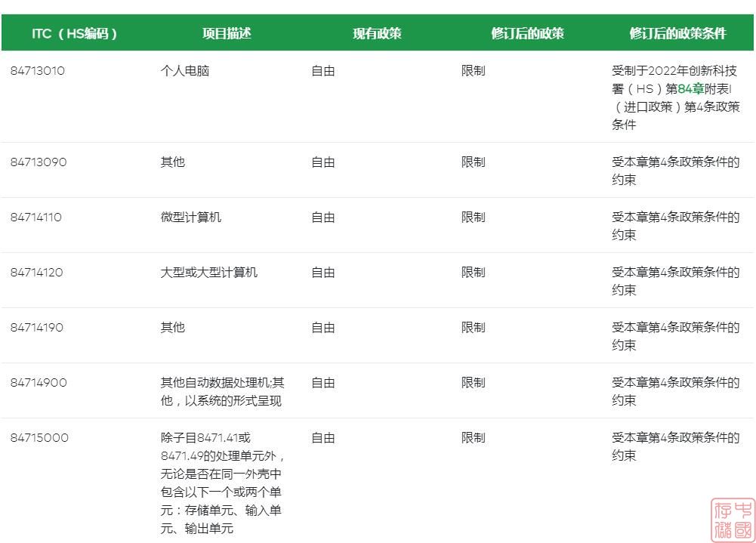Click the 修订后的政策 column header
This screenshot has width=756, height=543.
527,34
